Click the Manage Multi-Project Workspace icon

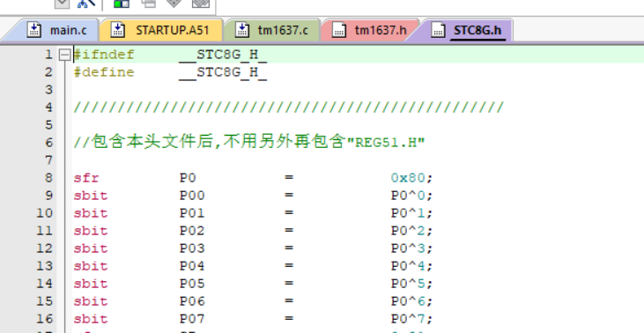149,4
